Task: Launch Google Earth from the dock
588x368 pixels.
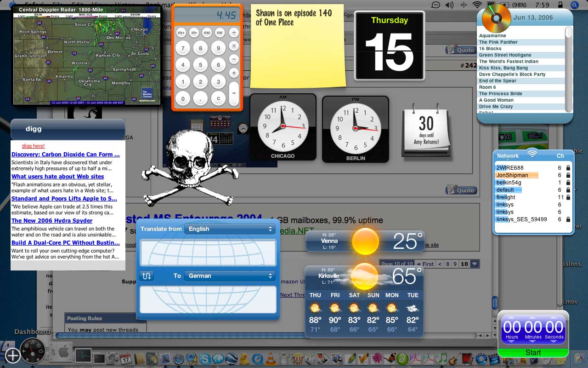Action: click(x=231, y=359)
